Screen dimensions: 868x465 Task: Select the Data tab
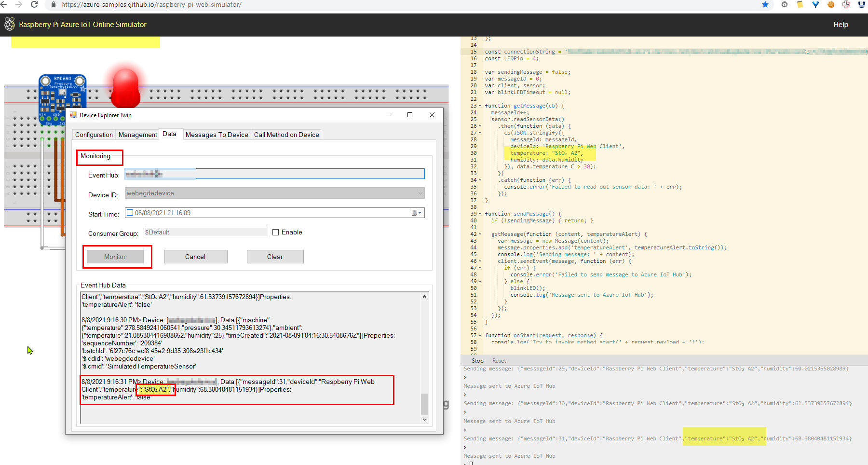click(169, 134)
